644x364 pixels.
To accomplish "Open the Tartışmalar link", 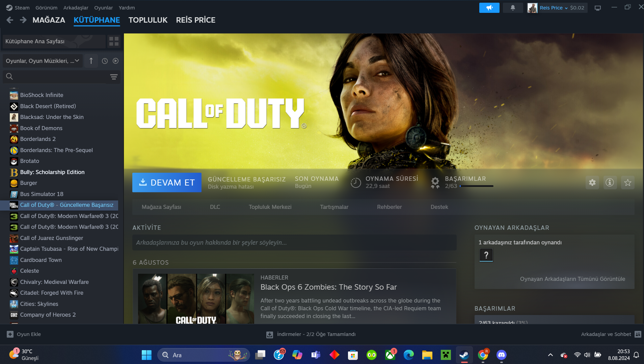I will point(334,207).
